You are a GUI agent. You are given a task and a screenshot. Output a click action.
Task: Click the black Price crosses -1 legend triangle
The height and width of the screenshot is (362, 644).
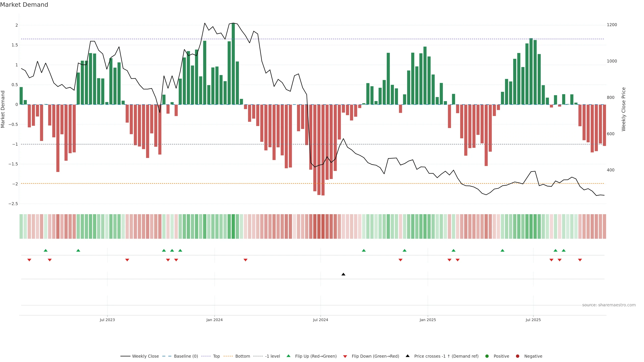[x=408, y=356]
